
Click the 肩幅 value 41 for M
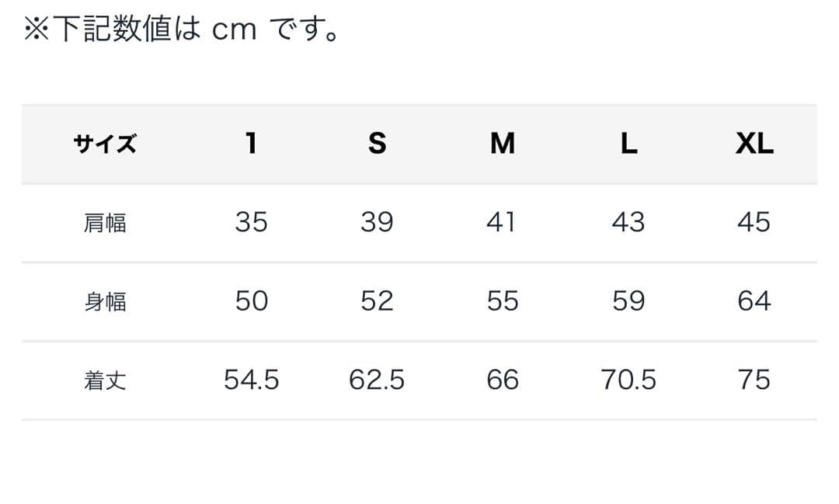[501, 223]
